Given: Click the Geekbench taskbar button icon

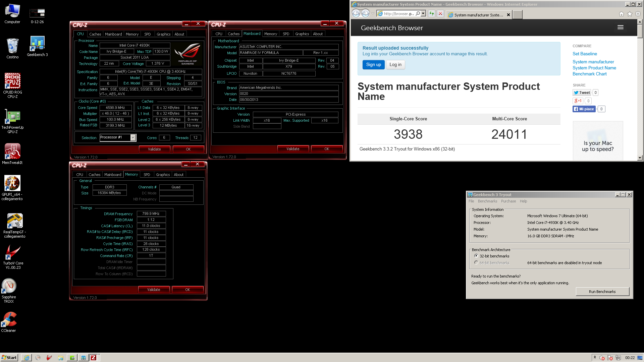Looking at the screenshot, I should [83, 358].
